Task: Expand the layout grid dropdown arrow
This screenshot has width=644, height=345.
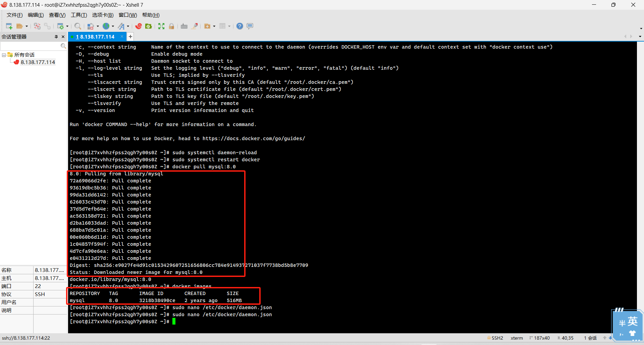Action: (229, 26)
